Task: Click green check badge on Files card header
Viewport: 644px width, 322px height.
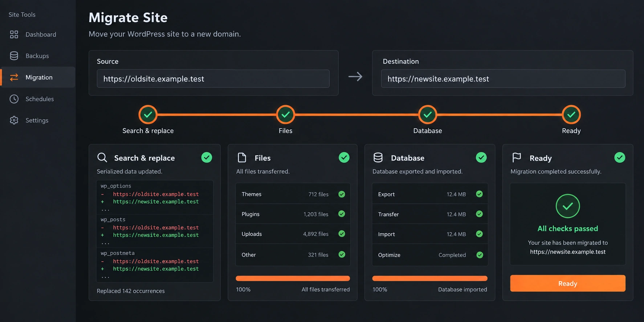Action: click(344, 158)
